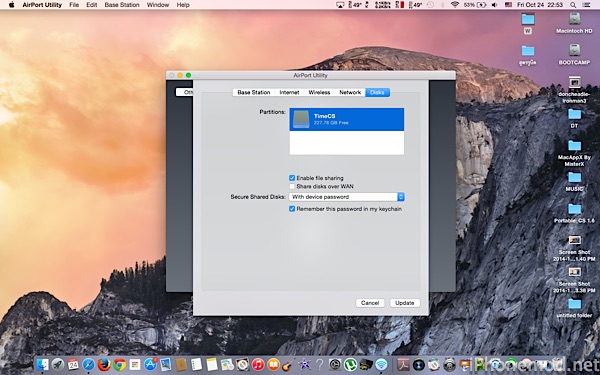The height and width of the screenshot is (375, 600).
Task: Click Wi-Fi status icon in menu bar
Action: (455, 5)
